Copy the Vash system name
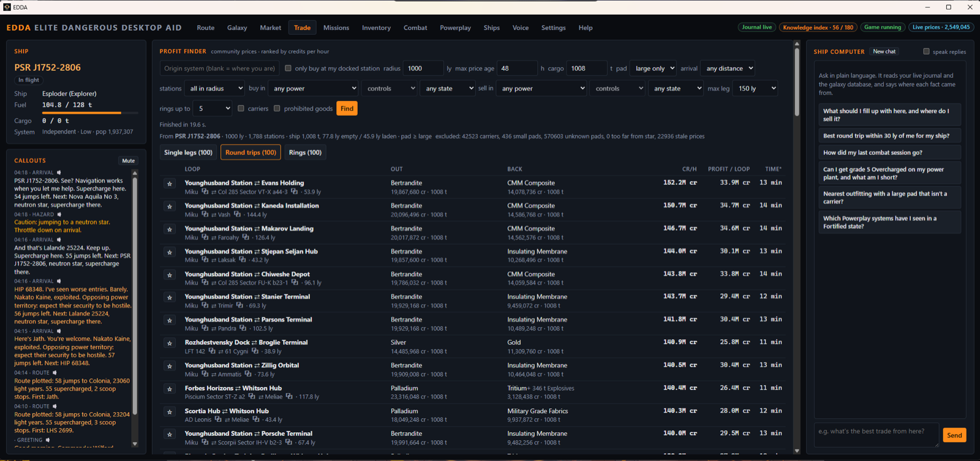 pyautogui.click(x=236, y=214)
